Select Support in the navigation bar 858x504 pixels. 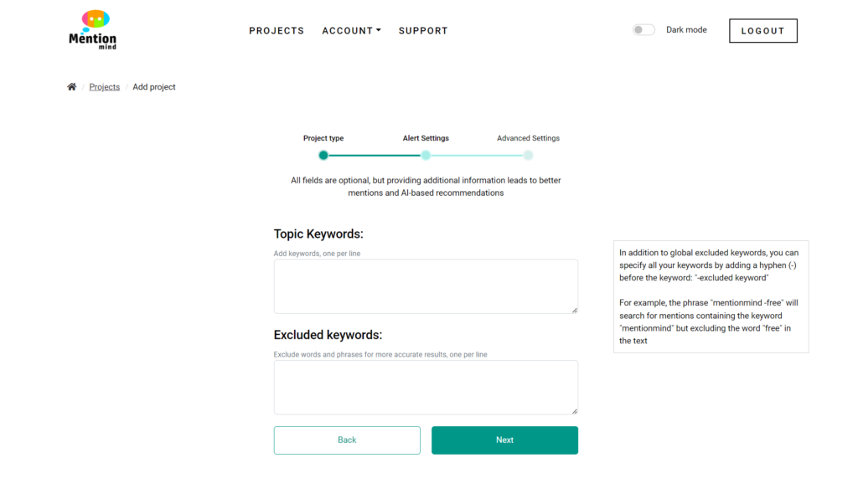(x=423, y=30)
